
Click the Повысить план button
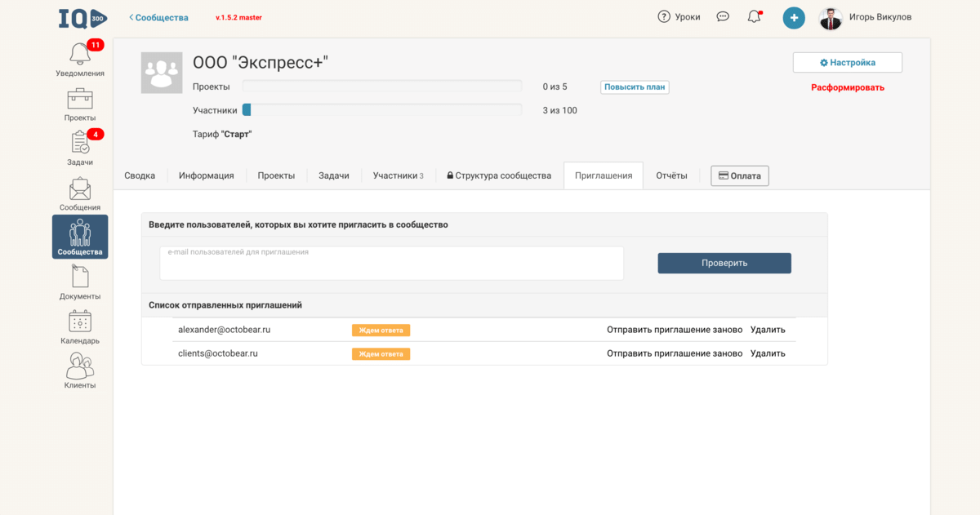point(635,87)
